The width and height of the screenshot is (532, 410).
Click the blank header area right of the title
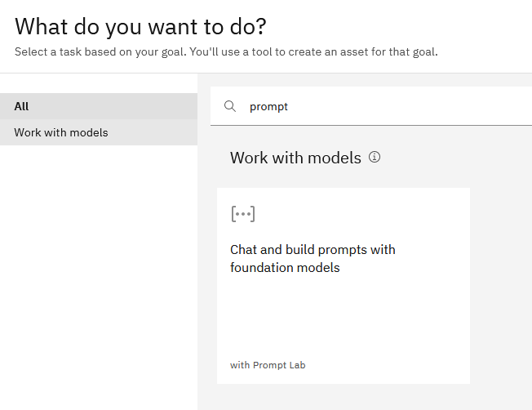click(408, 26)
